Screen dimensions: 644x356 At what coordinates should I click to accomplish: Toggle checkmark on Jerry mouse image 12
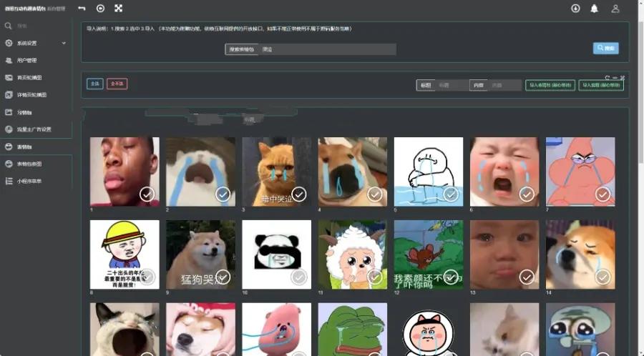(x=451, y=277)
